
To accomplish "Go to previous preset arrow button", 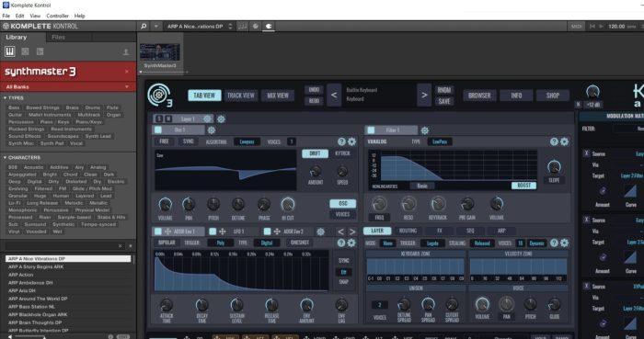I will [334, 96].
